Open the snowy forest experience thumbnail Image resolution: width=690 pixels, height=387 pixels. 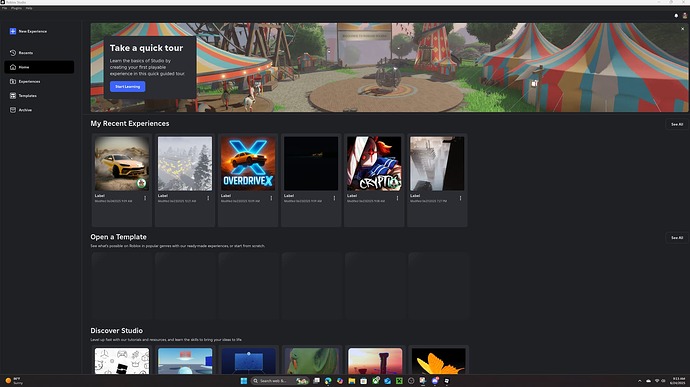pyautogui.click(x=185, y=163)
